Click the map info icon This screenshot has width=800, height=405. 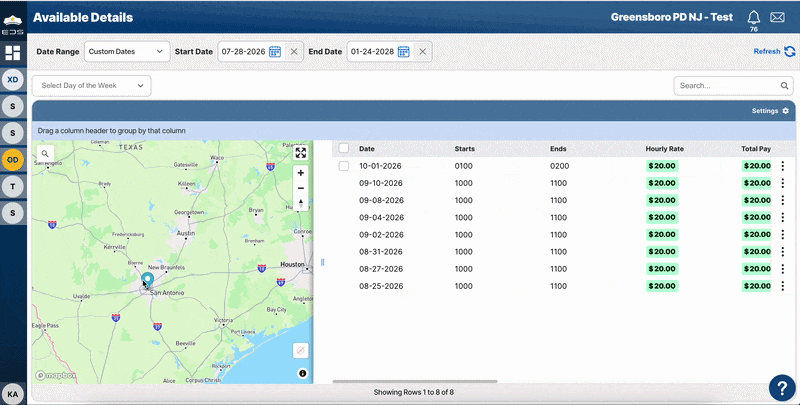(303, 373)
